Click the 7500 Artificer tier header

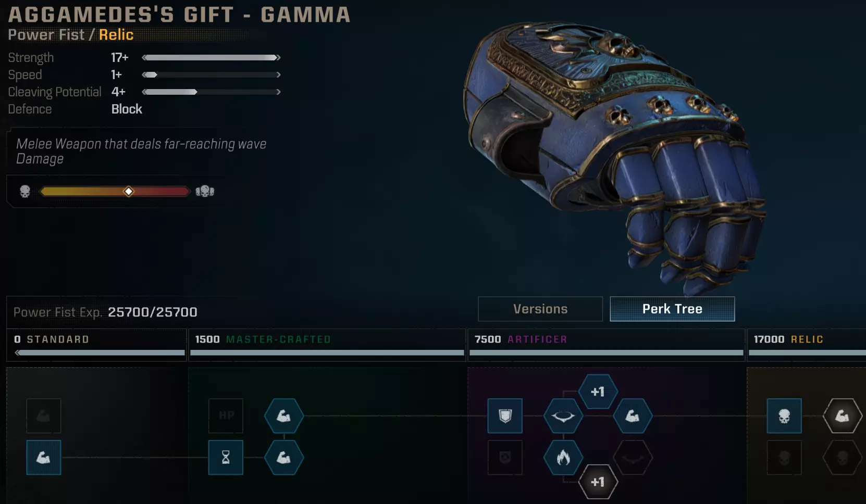pos(606,344)
